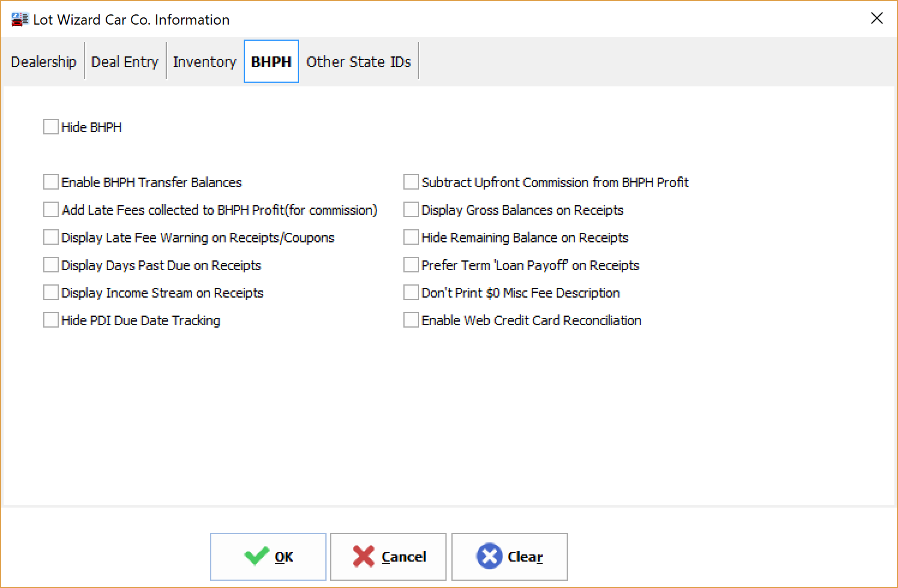Select the BHPH tab

[x=271, y=61]
